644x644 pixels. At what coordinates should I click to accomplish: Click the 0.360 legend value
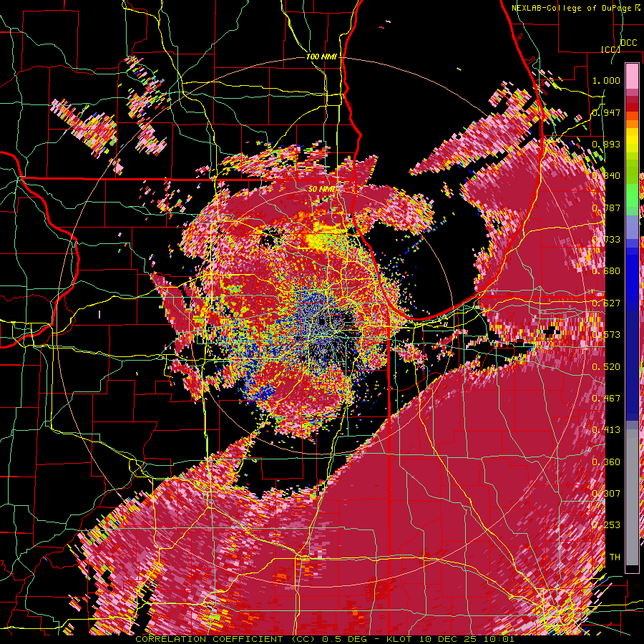click(x=606, y=462)
